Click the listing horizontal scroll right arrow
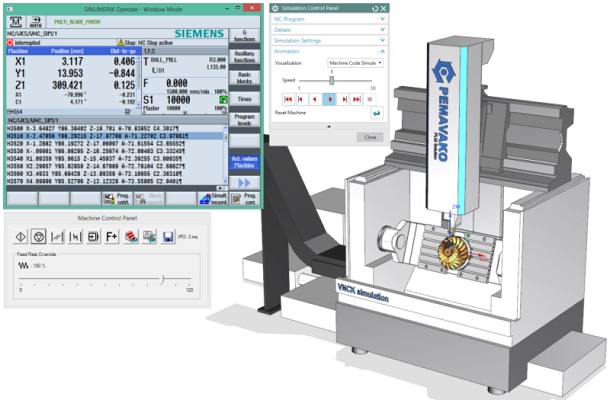Viewport: 610px width, 400px height. (221, 188)
